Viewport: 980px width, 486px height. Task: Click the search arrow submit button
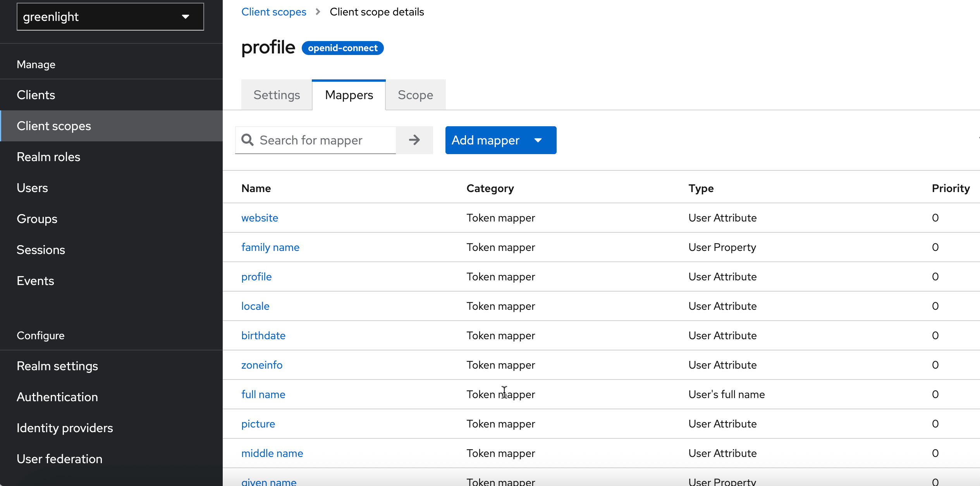[x=414, y=140]
